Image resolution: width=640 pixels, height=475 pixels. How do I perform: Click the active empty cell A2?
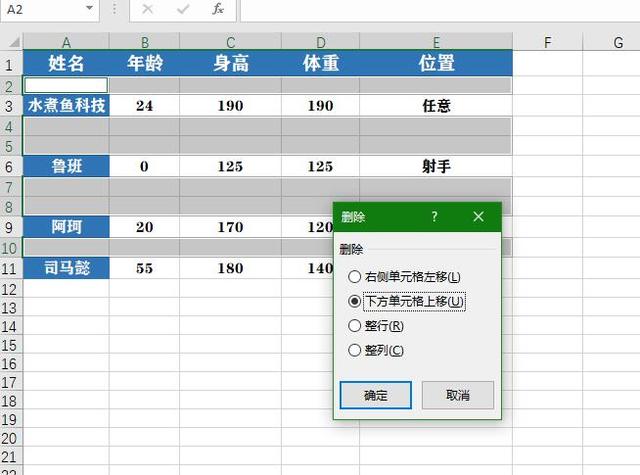pyautogui.click(x=66, y=85)
